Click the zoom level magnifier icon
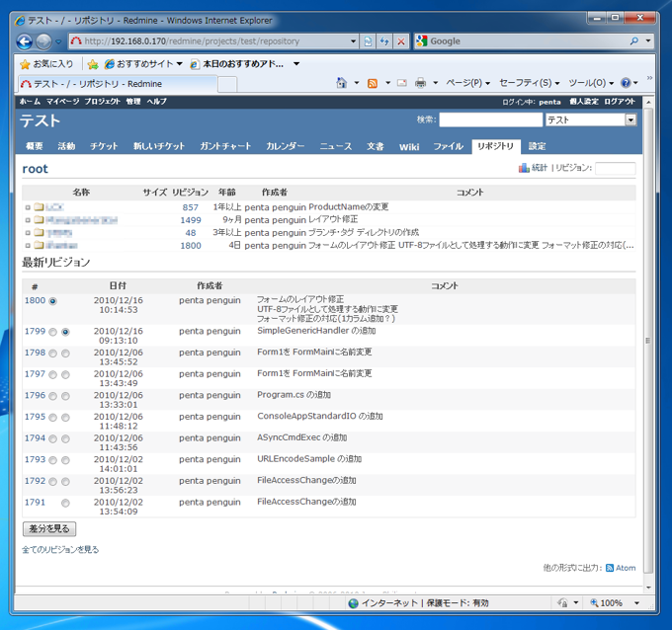 [x=594, y=603]
